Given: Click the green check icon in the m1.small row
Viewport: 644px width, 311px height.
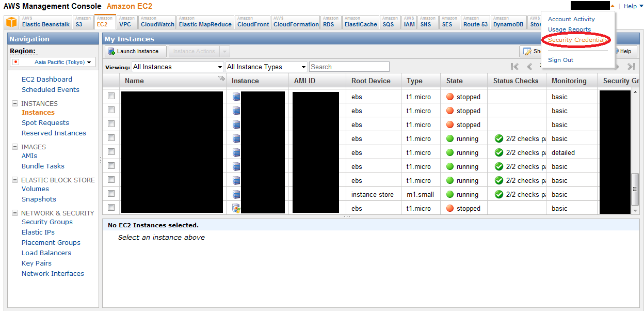Looking at the screenshot, I should click(x=499, y=195).
